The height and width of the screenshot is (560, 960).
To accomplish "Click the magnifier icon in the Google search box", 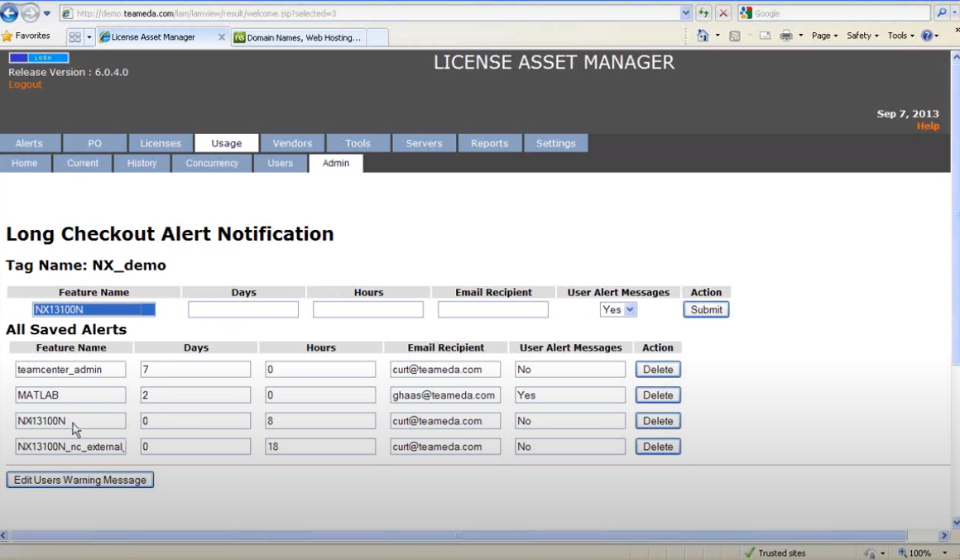I will coord(943,13).
